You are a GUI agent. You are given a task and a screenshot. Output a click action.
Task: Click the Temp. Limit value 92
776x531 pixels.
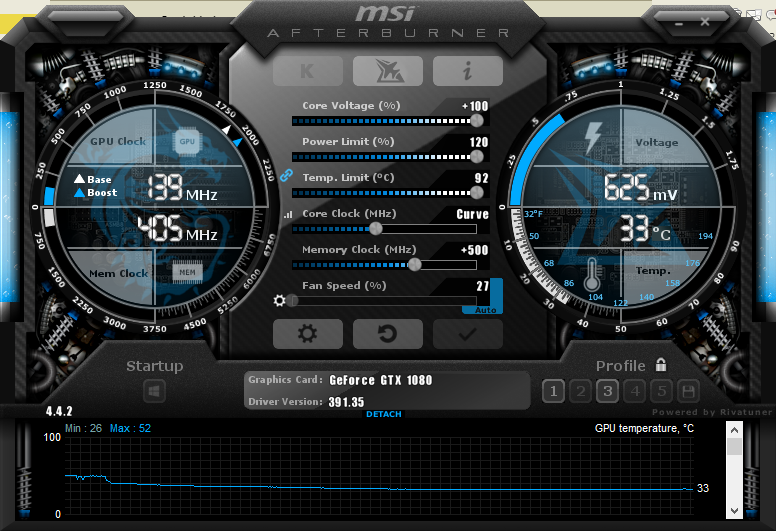(x=481, y=178)
